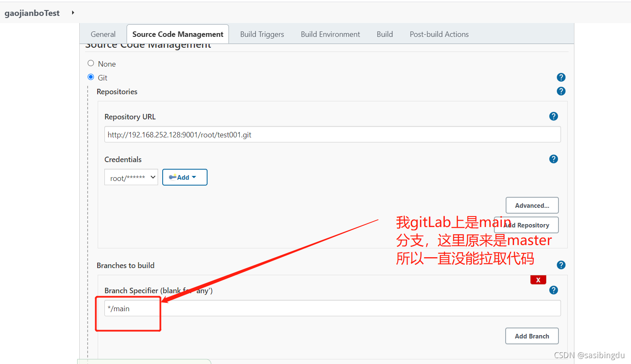Delete the branch specifier with red X

point(538,280)
